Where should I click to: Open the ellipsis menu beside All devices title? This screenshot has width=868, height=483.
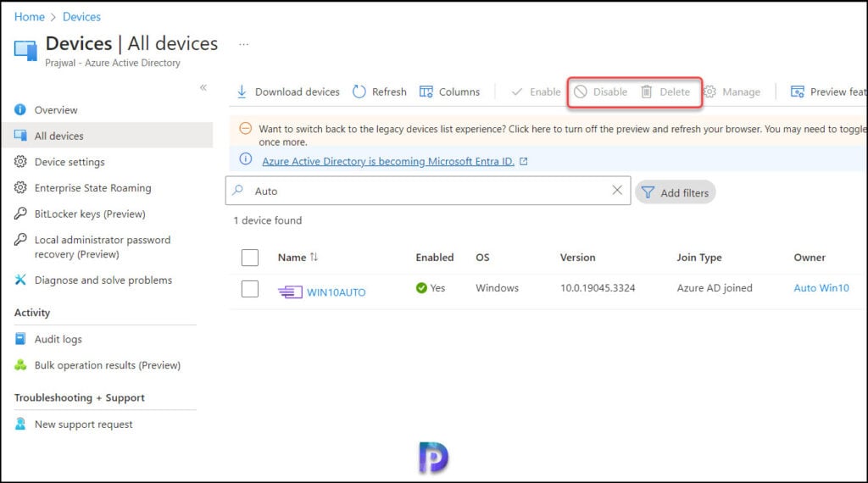pos(243,44)
